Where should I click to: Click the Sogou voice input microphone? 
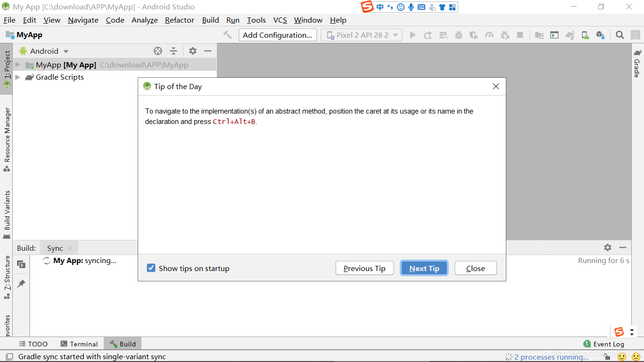(411, 7)
